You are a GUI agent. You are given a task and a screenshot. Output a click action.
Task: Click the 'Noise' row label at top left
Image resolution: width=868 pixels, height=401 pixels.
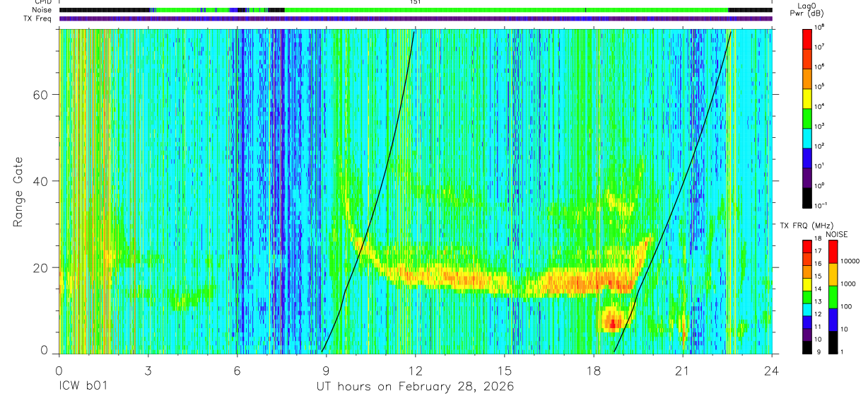pos(42,10)
